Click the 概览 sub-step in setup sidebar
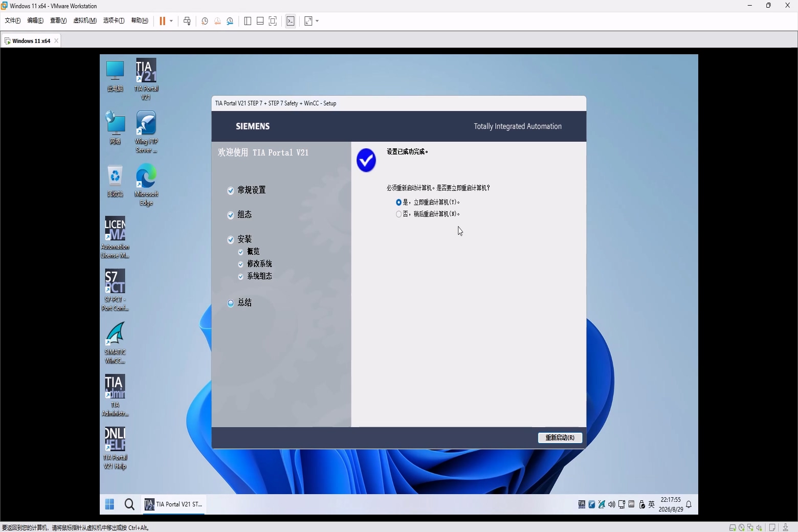 coord(249,252)
